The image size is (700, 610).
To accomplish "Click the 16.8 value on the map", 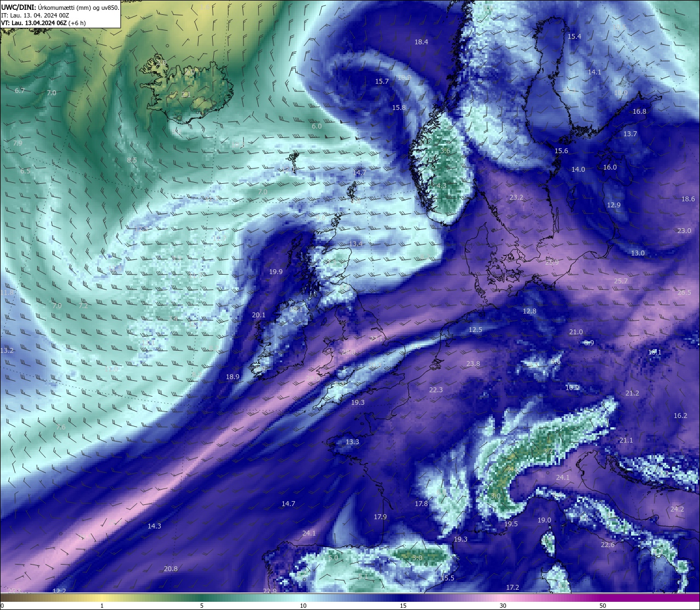I will (x=639, y=112).
